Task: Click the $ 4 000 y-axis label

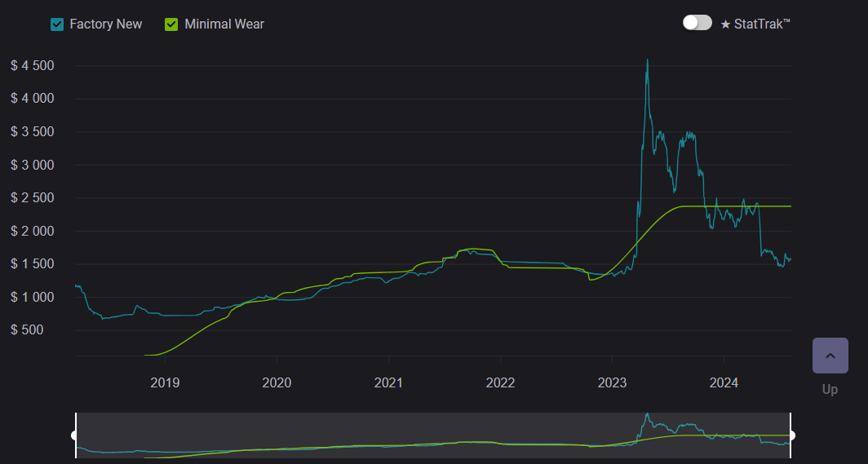Action: [x=33, y=99]
